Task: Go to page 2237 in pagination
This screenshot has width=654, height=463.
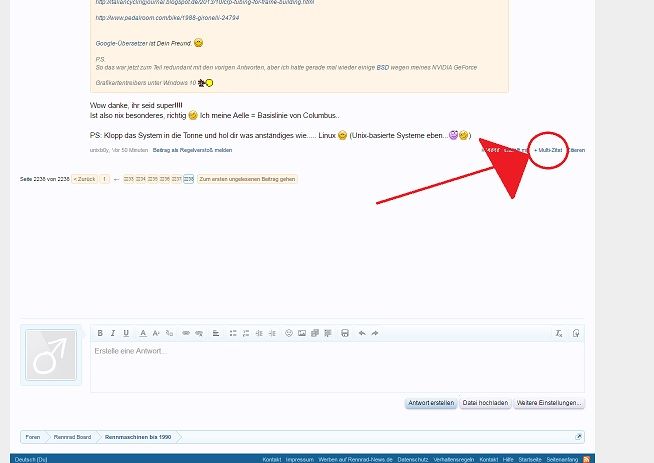Action: 176,179
